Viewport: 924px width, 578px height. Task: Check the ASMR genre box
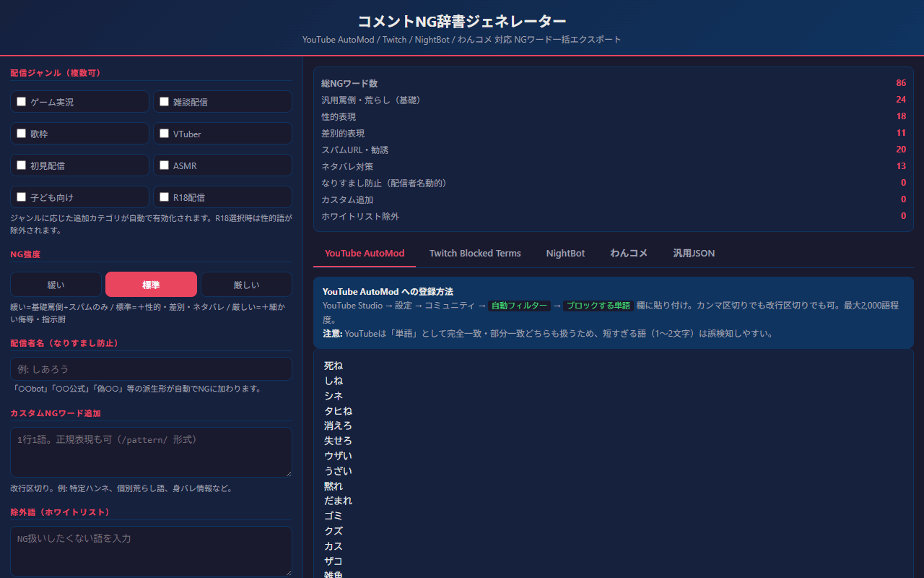(x=165, y=165)
